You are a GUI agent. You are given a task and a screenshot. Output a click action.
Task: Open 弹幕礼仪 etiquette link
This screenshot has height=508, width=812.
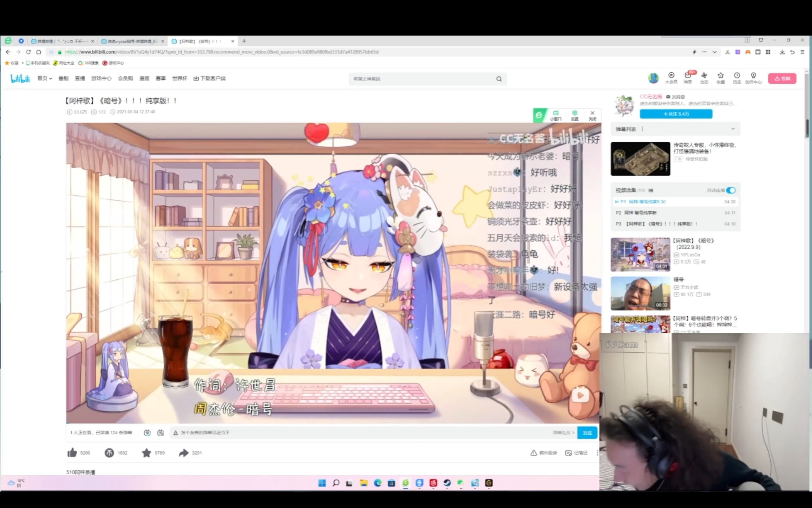564,433
